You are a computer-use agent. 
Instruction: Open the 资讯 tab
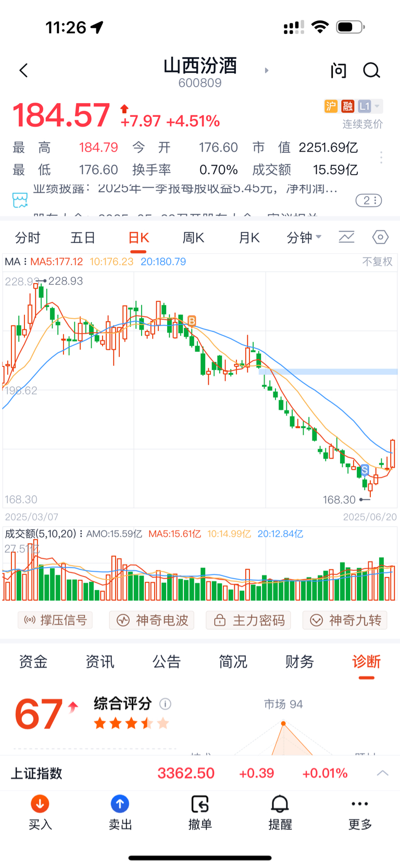tap(100, 662)
